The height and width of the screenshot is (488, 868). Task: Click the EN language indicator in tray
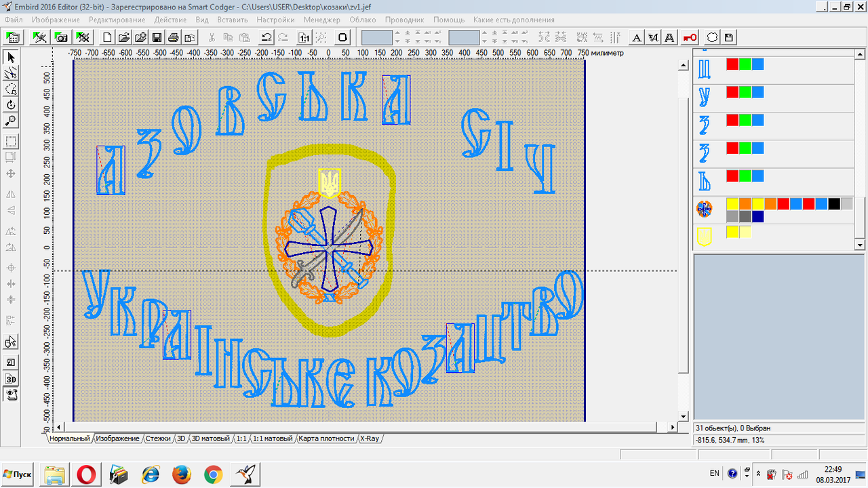point(714,473)
